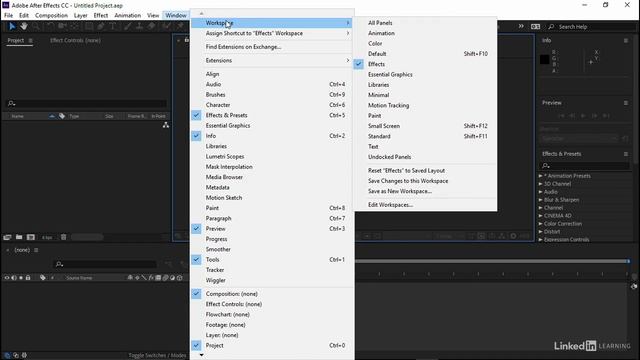Open Effects & Presets panel menu icon

click(626, 154)
